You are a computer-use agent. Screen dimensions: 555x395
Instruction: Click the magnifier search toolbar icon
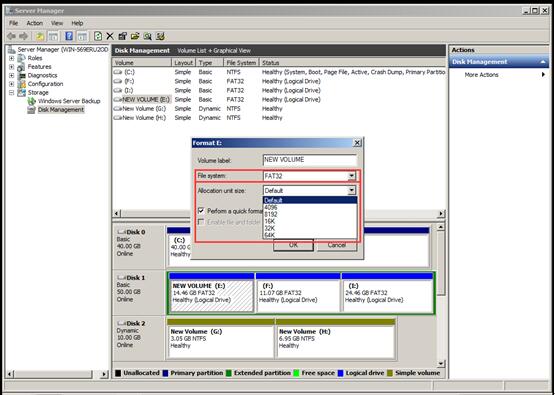tap(148, 36)
